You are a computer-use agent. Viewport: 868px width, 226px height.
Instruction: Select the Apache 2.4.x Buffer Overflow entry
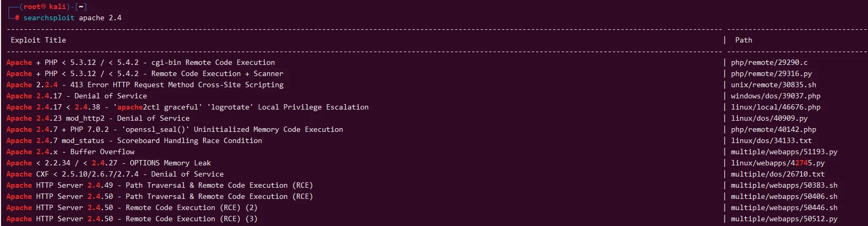point(70,152)
